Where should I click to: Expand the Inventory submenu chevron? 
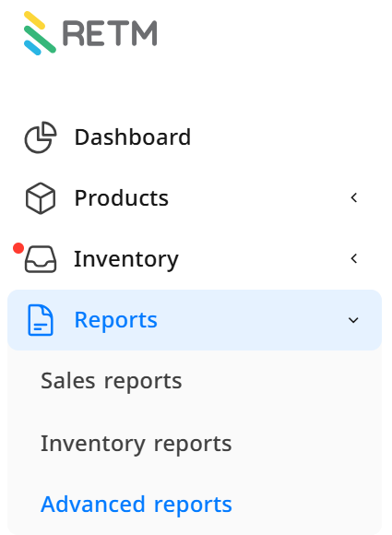click(354, 258)
